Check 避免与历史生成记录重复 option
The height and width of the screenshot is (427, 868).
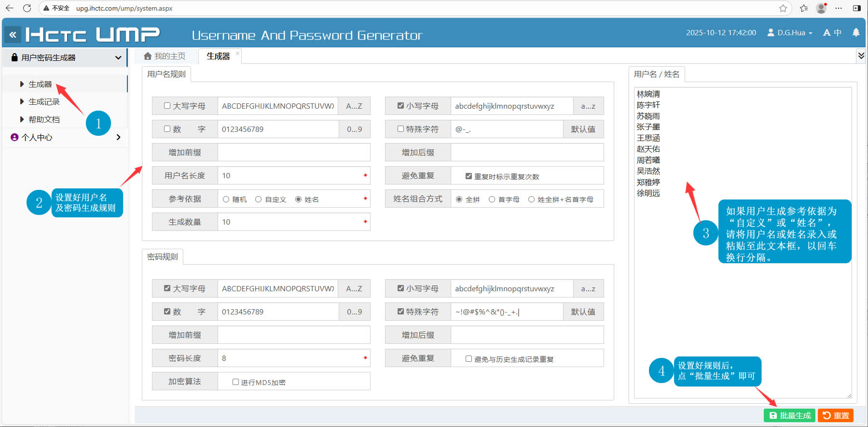468,359
